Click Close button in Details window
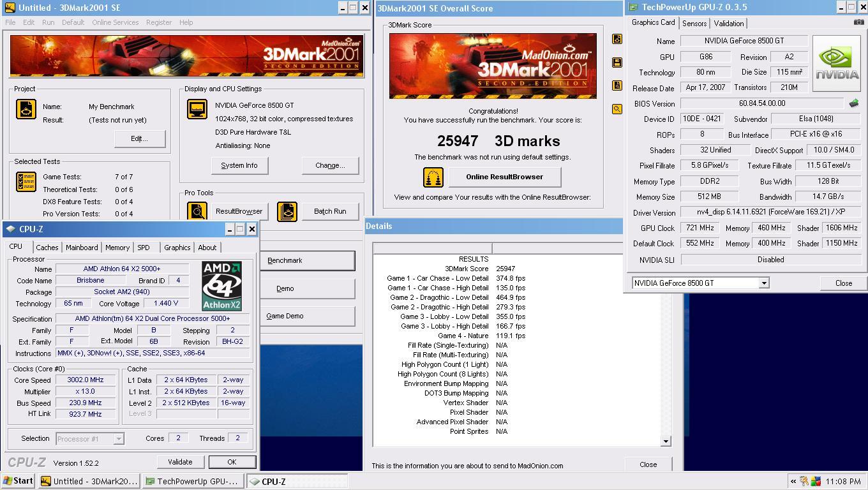The image size is (868, 490). (648, 464)
